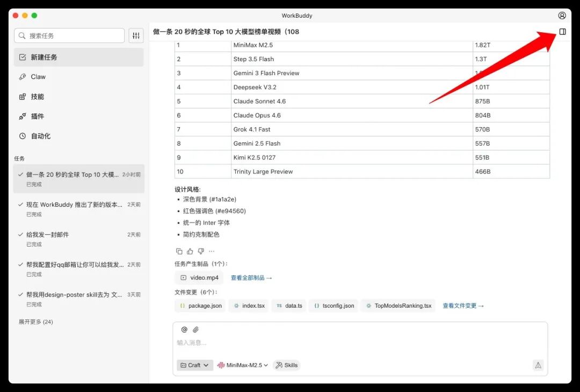
Task: Open the 自动化 automation section
Action: (x=79, y=136)
